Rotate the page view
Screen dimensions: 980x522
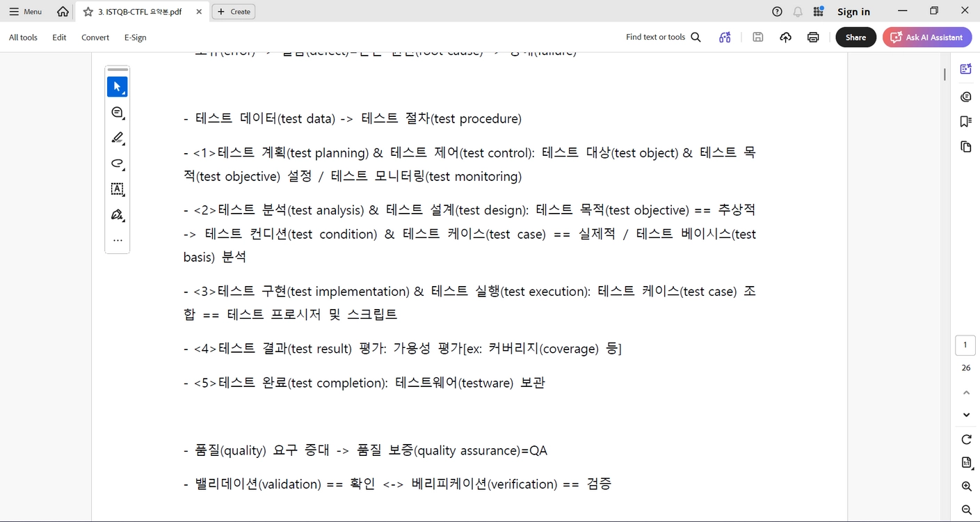[x=966, y=439]
